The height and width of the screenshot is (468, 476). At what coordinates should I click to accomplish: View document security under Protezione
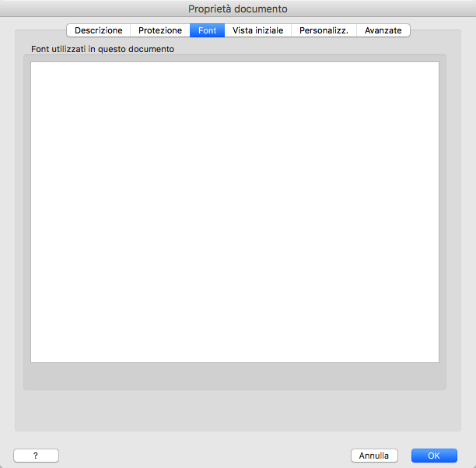click(x=160, y=30)
